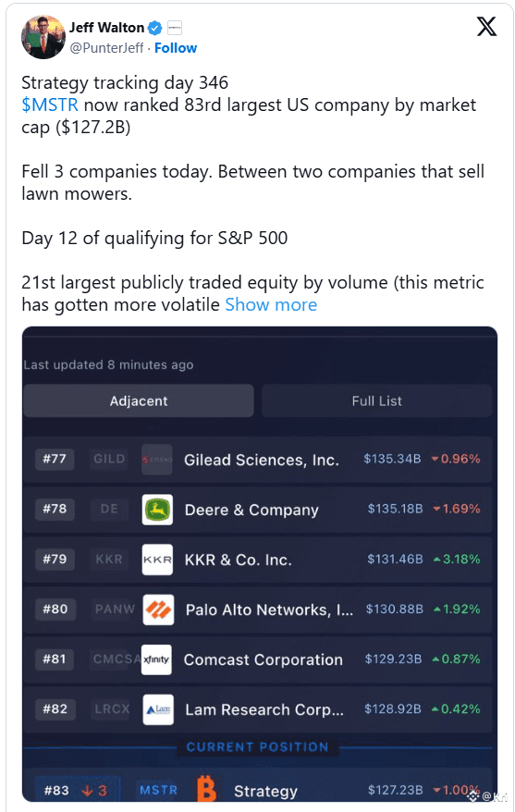Click the Palo Alto Networks logo
515x812 pixels.
(x=158, y=609)
